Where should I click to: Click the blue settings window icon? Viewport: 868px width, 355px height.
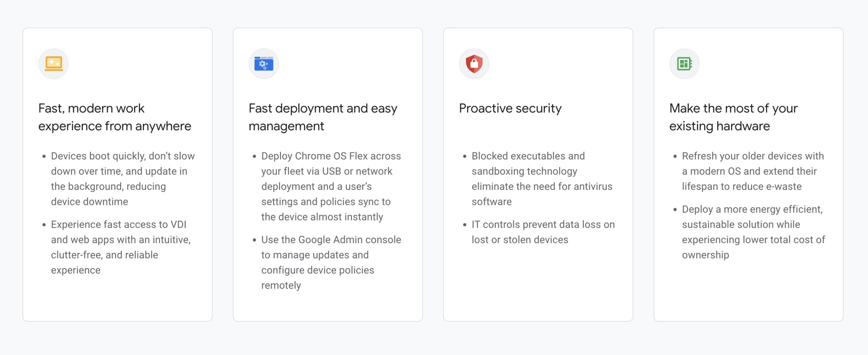(264, 63)
